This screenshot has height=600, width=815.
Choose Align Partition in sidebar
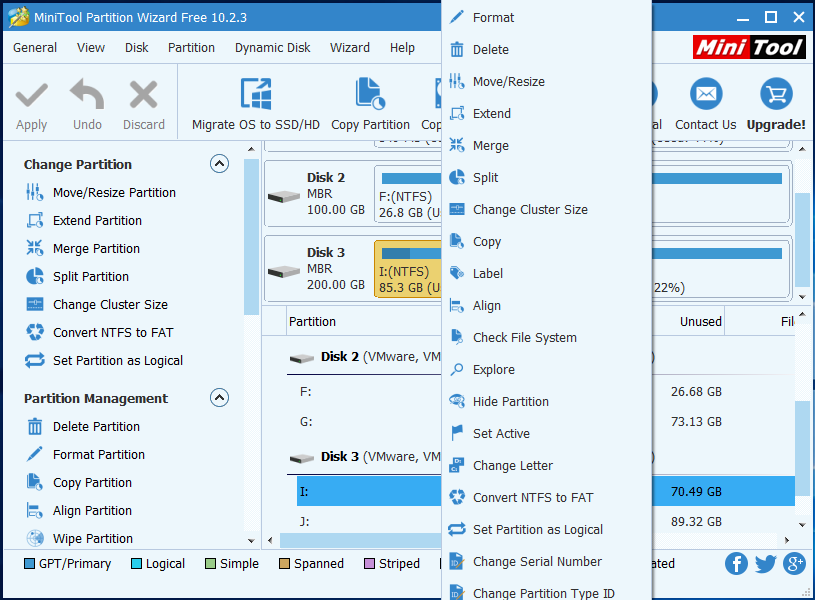[x=78, y=511]
